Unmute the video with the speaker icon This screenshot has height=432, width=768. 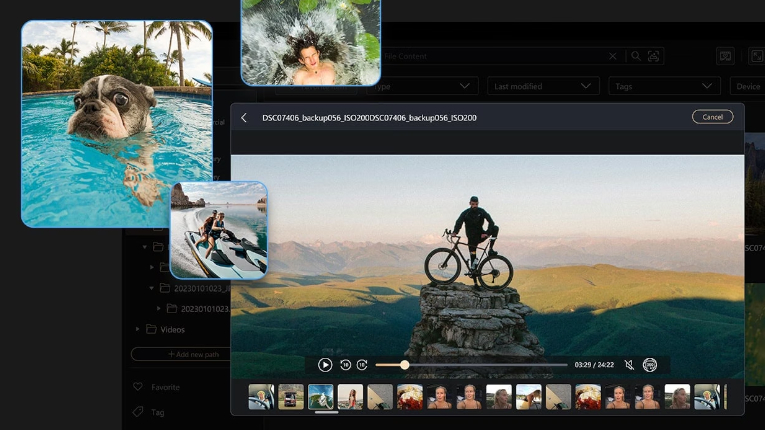(630, 365)
